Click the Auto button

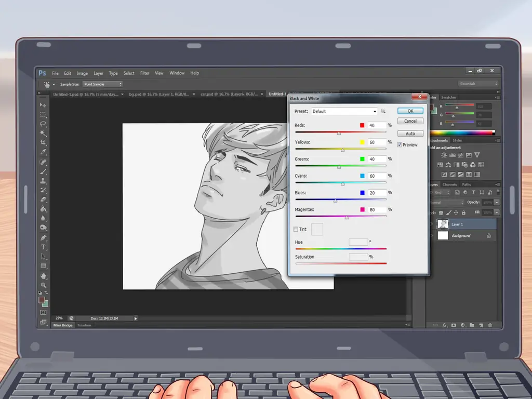410,134
